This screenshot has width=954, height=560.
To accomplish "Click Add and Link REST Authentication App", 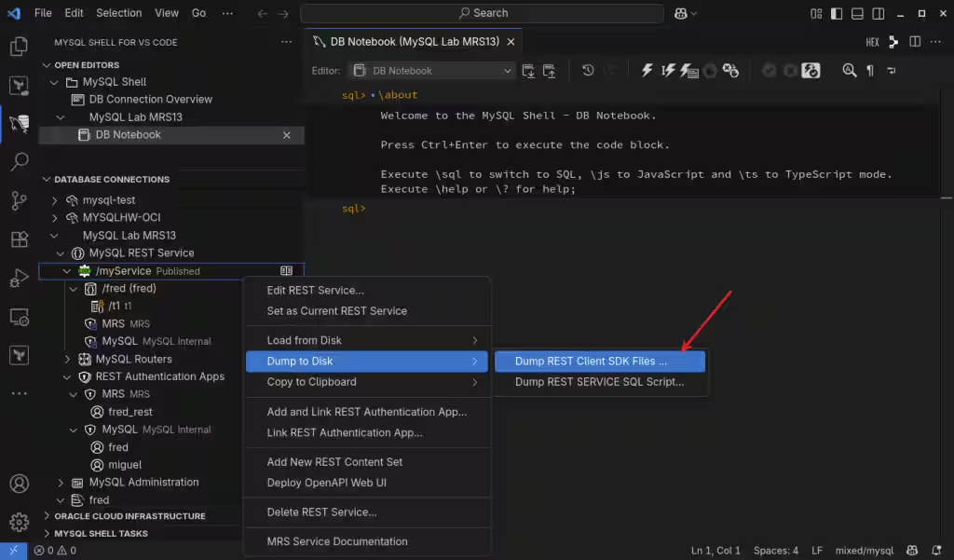I will [367, 412].
